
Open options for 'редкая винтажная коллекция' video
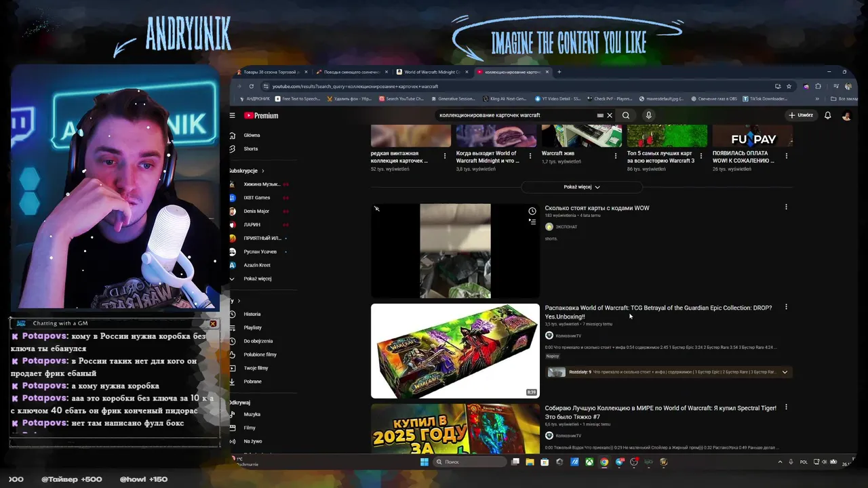click(445, 156)
